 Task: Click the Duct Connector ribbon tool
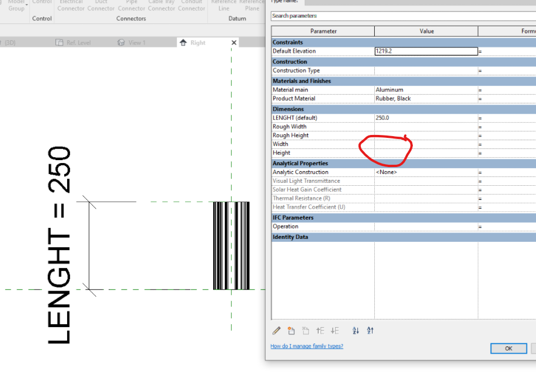click(101, 5)
